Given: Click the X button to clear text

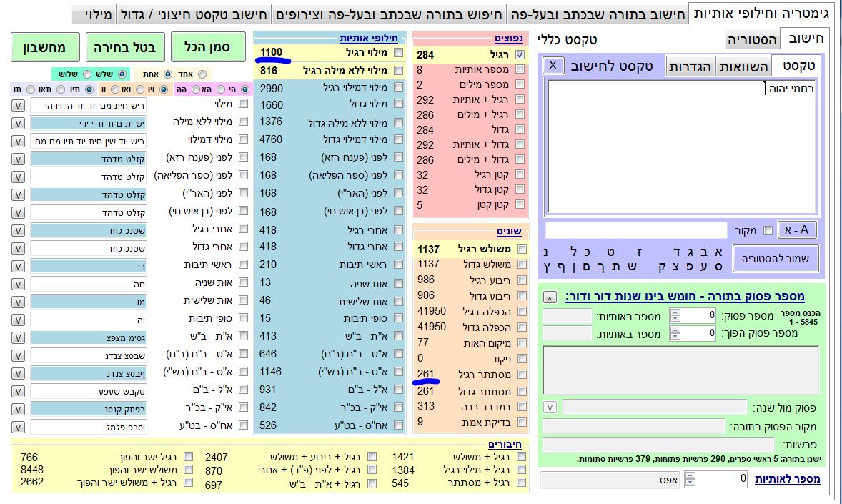Looking at the screenshot, I should click(553, 66).
